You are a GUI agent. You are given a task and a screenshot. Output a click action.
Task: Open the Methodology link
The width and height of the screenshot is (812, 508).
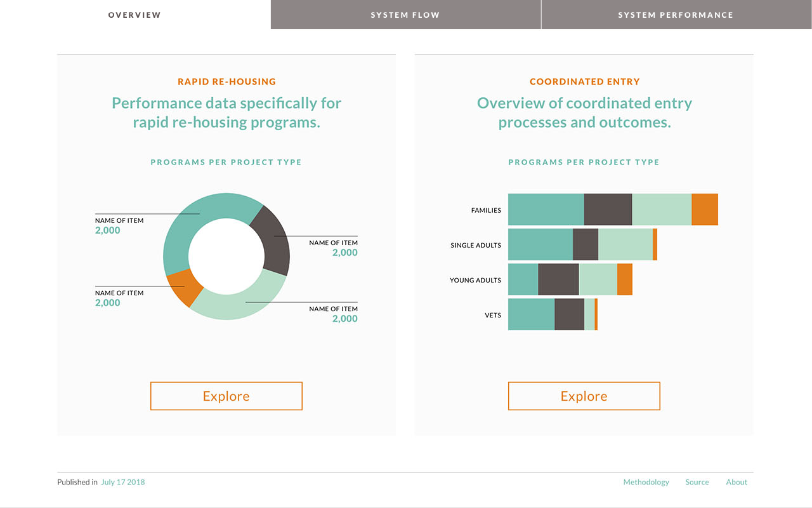coord(646,482)
